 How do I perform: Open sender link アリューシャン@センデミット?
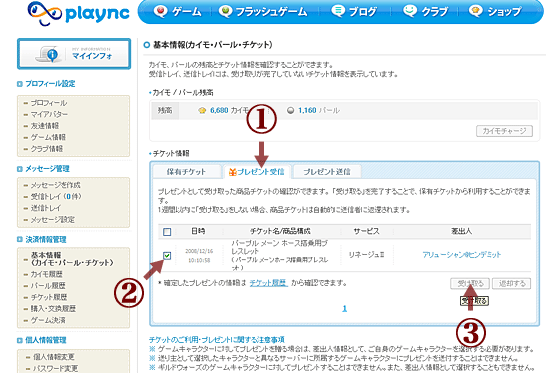click(x=462, y=255)
